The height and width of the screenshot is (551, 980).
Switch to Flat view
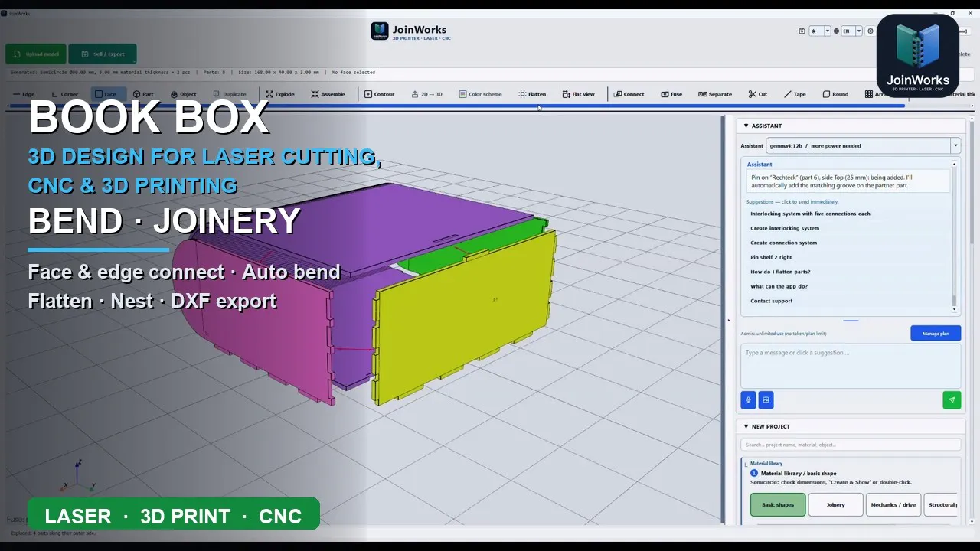[x=579, y=94]
